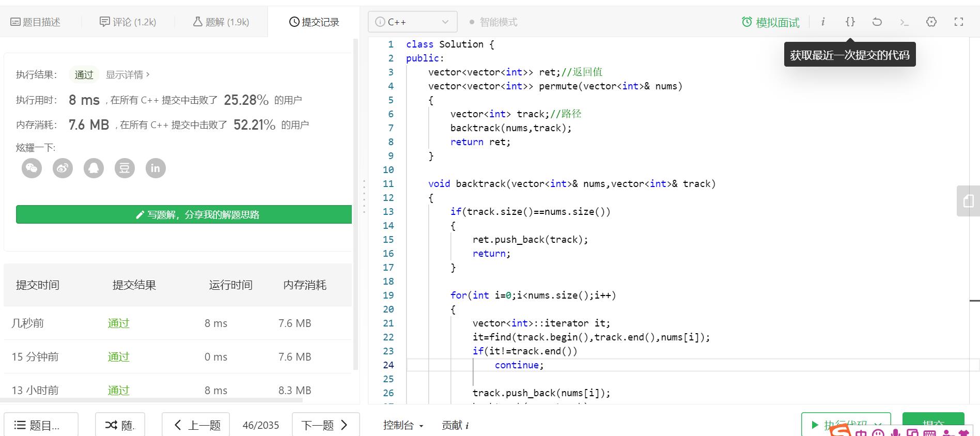Open 通过 submission from 13 小时前
This screenshot has height=436, width=980.
(118, 391)
